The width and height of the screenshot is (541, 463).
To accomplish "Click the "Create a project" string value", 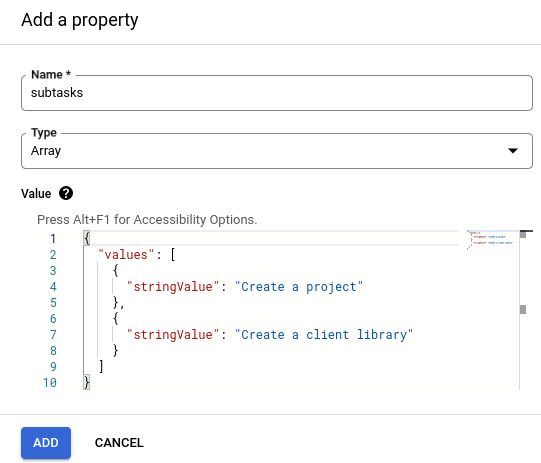I will (299, 287).
